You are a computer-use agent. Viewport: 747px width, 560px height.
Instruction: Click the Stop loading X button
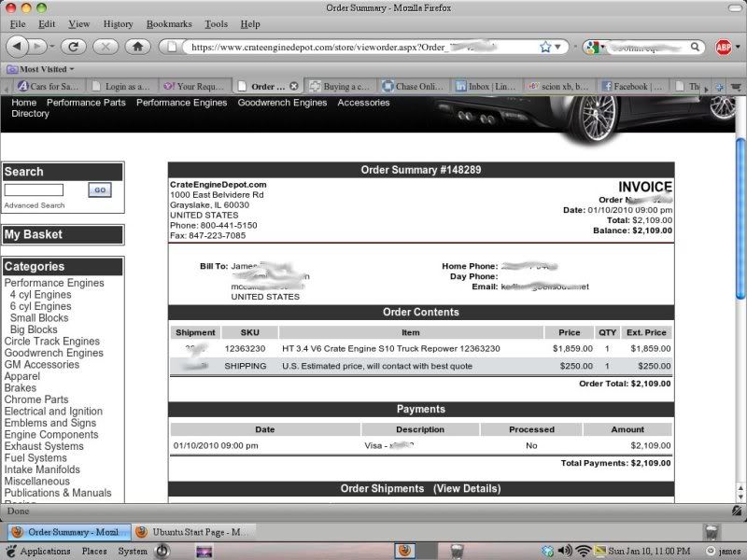click(106, 47)
